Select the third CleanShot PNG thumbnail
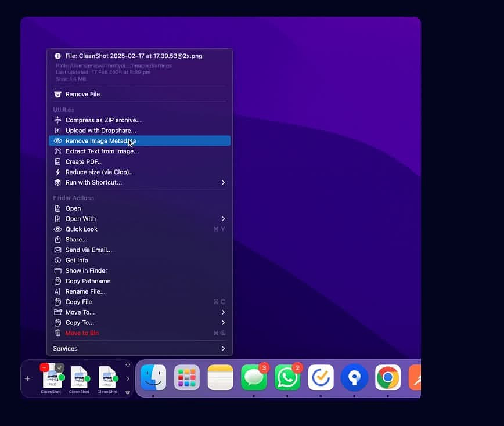This screenshot has width=504, height=426. click(107, 377)
